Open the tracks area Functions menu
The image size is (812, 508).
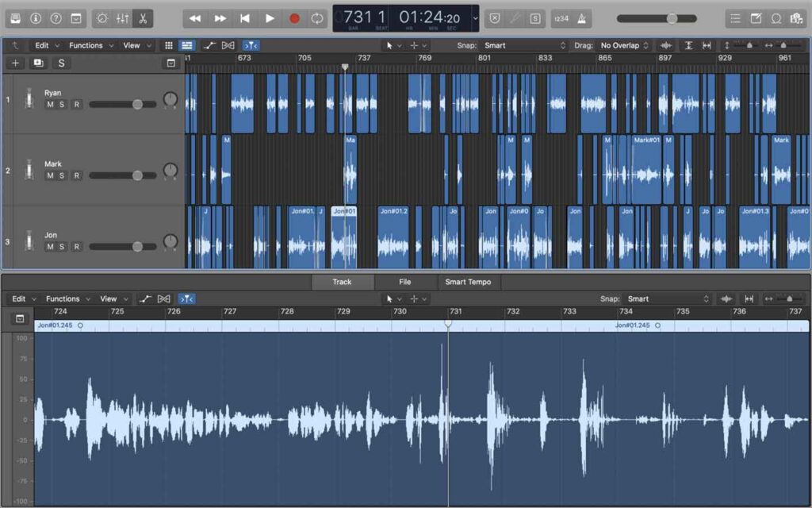(x=91, y=45)
